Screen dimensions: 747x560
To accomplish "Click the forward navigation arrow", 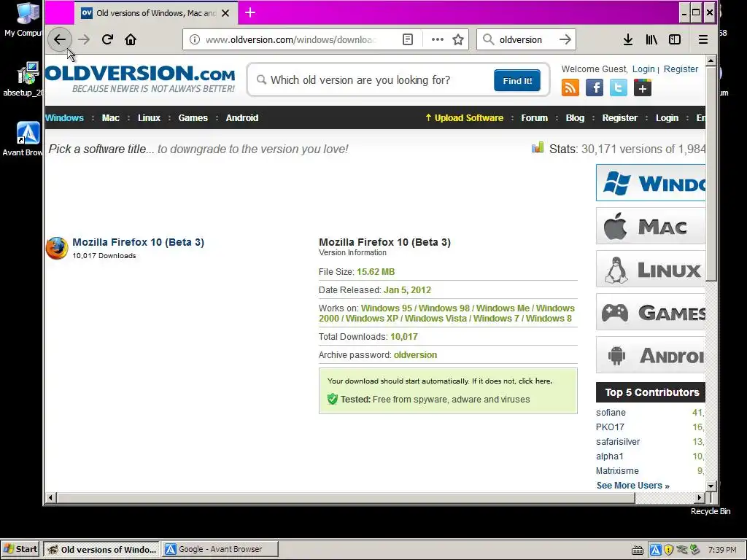I will (84, 39).
